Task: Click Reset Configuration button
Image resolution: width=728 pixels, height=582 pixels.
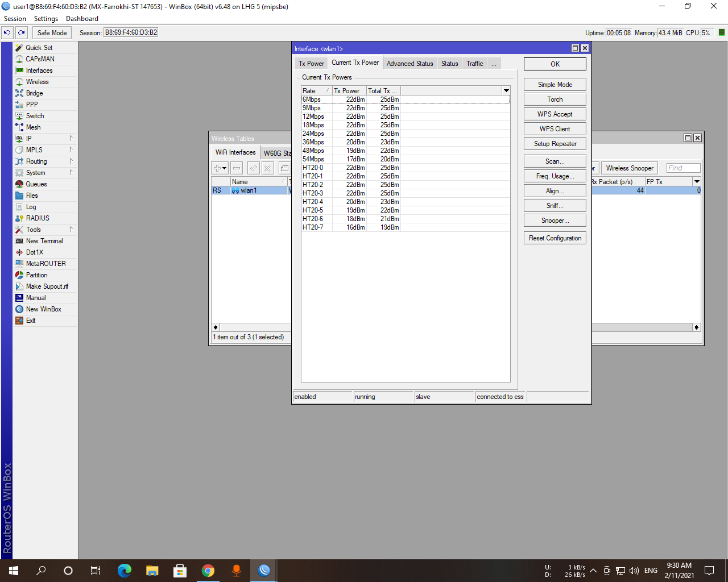Action: click(x=555, y=238)
